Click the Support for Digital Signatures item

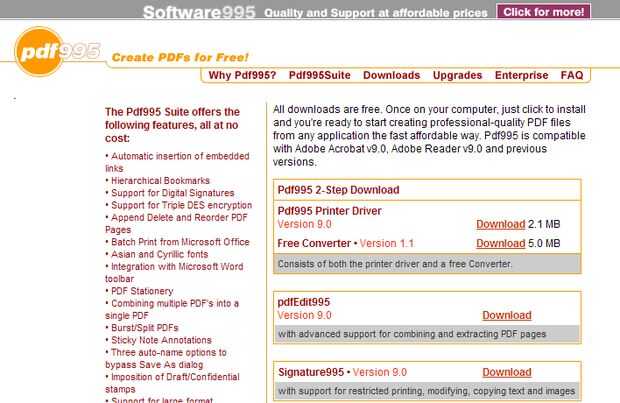(170, 193)
